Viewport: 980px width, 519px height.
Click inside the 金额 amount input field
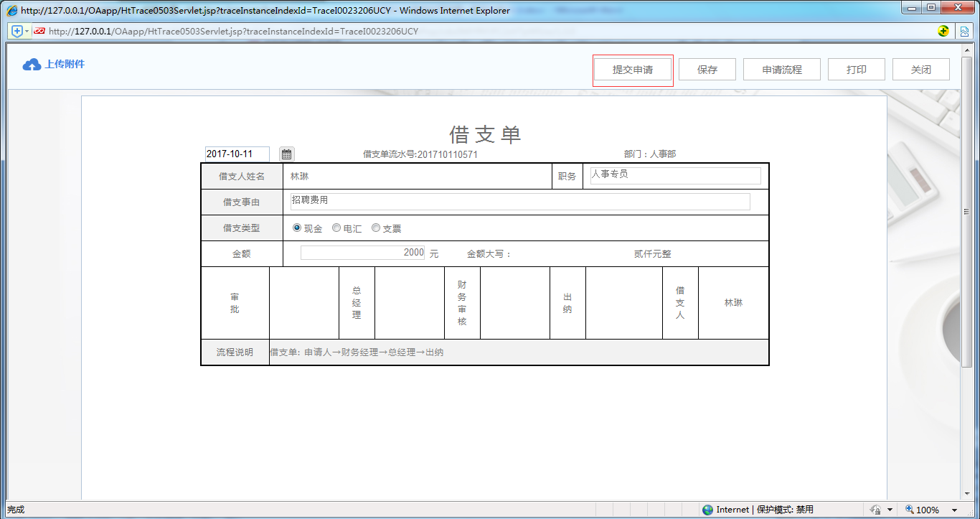pos(362,253)
